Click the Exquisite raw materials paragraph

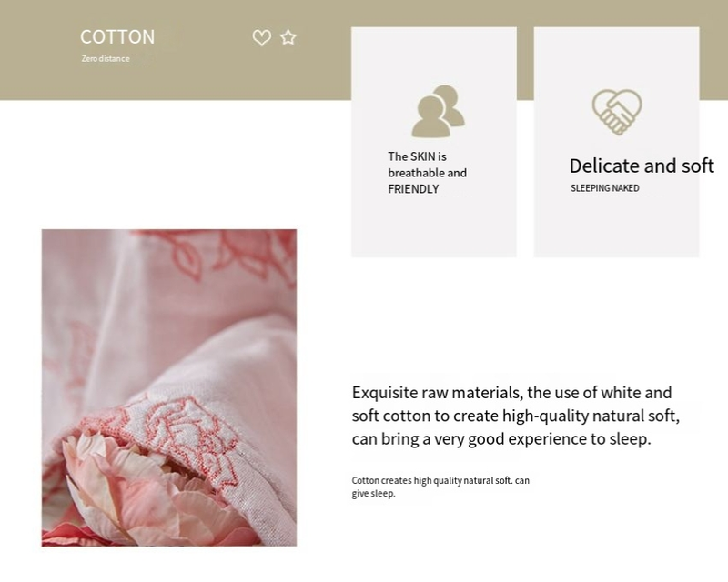coord(515,416)
